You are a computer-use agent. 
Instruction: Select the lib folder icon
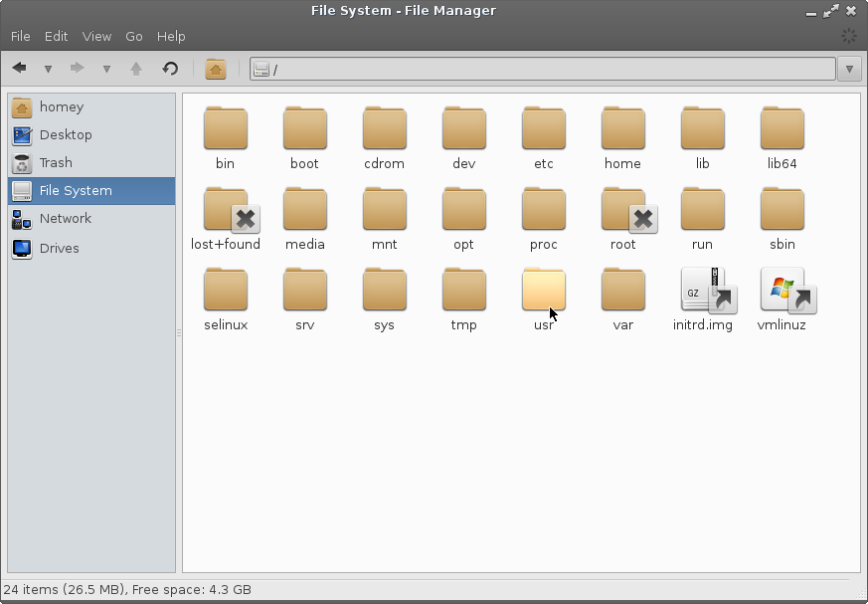point(703,128)
